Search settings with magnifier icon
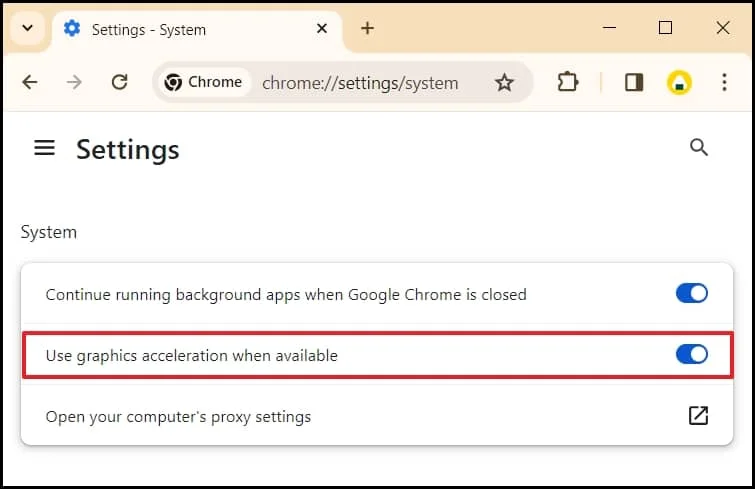755x489 pixels. [699, 148]
